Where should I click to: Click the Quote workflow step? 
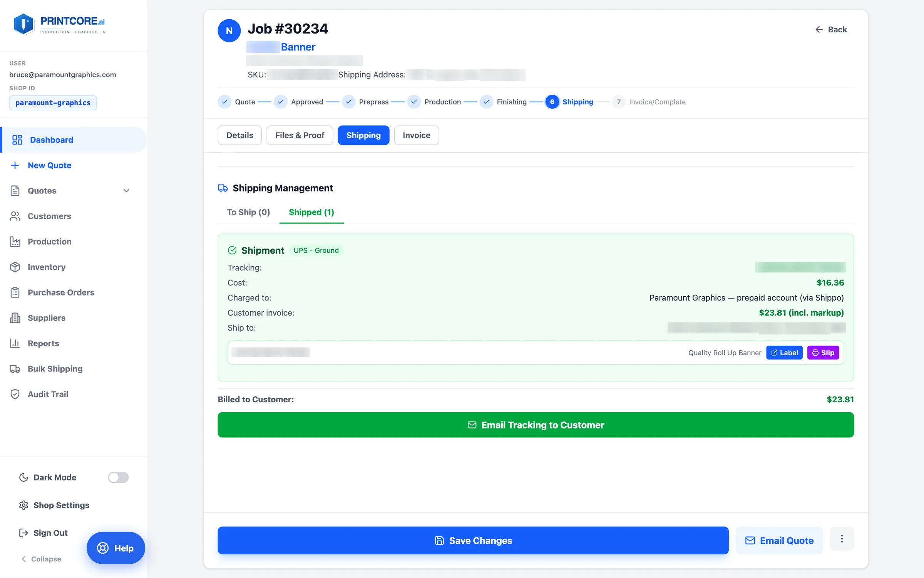(237, 102)
